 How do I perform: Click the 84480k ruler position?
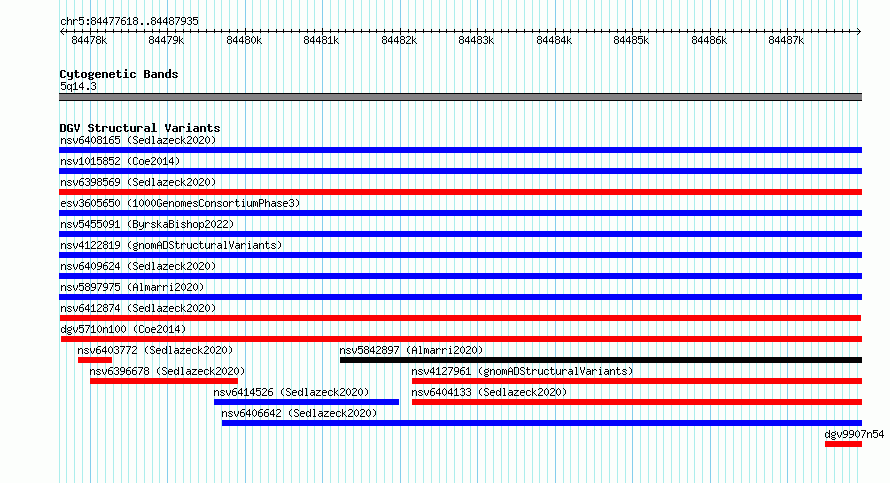click(x=244, y=40)
